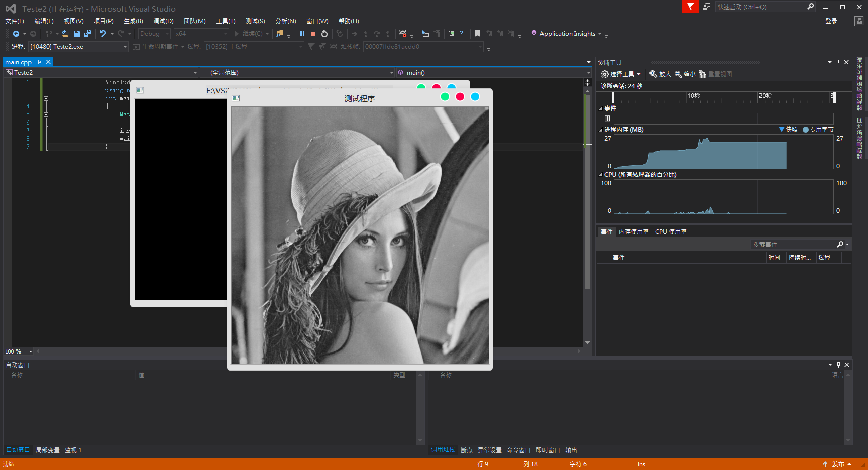The width and height of the screenshot is (868, 470).
Task: Click the notifications flag icon
Action: click(690, 7)
